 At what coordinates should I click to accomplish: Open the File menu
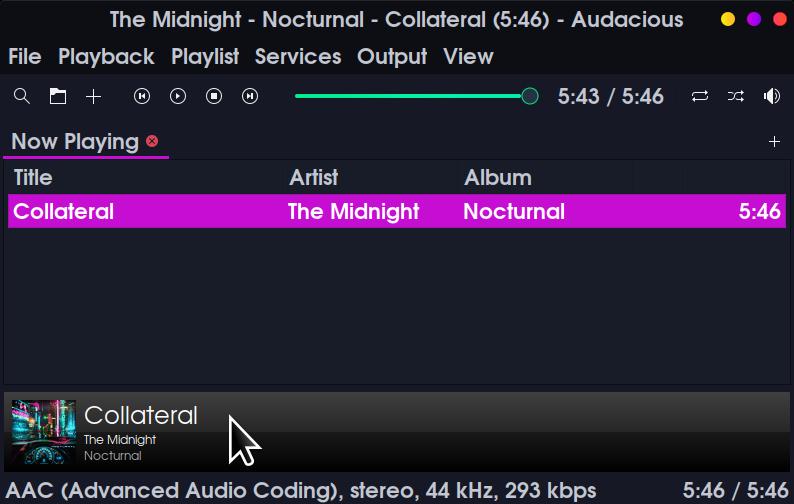(25, 57)
